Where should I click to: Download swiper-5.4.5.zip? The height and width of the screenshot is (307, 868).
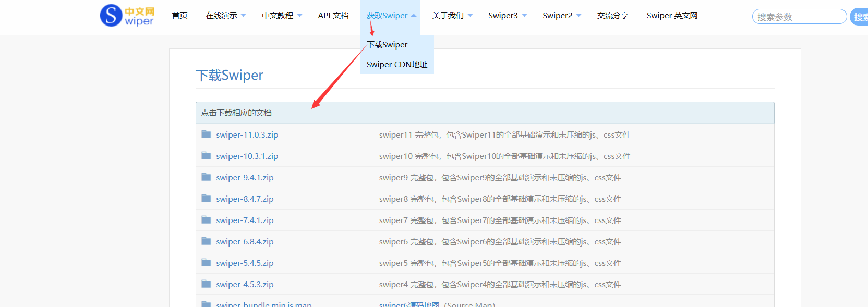245,263
